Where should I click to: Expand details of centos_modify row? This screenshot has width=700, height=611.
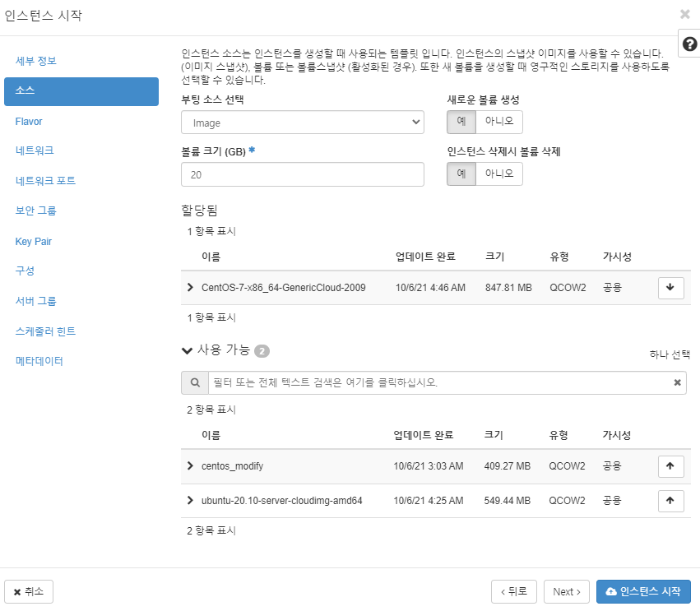[190, 466]
